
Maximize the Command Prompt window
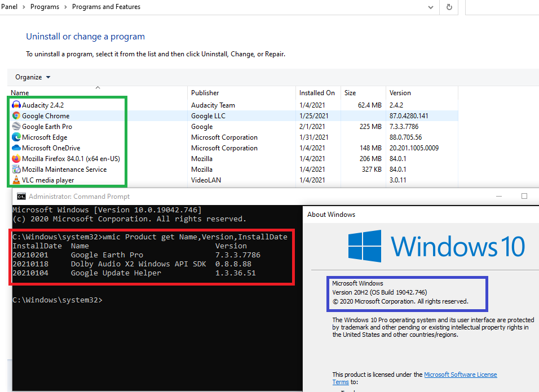coord(524,197)
